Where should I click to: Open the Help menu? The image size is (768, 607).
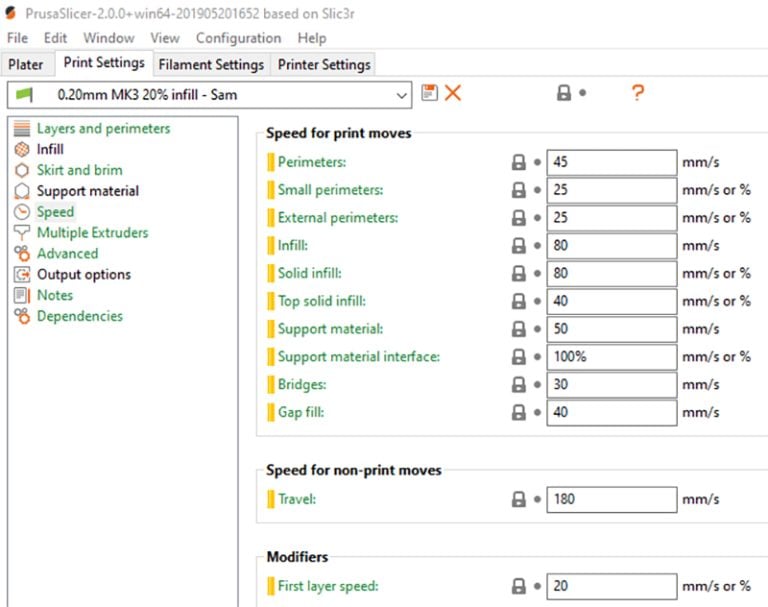click(312, 38)
